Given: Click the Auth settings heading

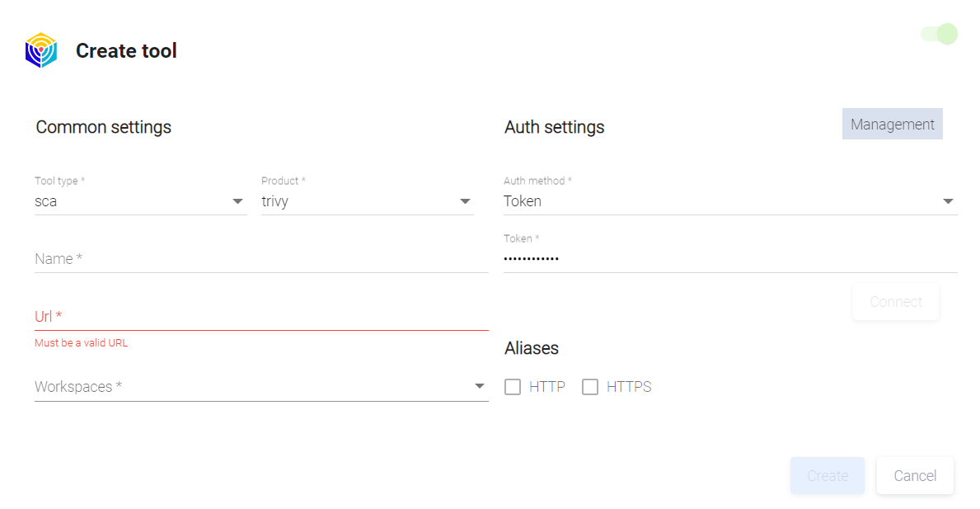Looking at the screenshot, I should point(555,127).
